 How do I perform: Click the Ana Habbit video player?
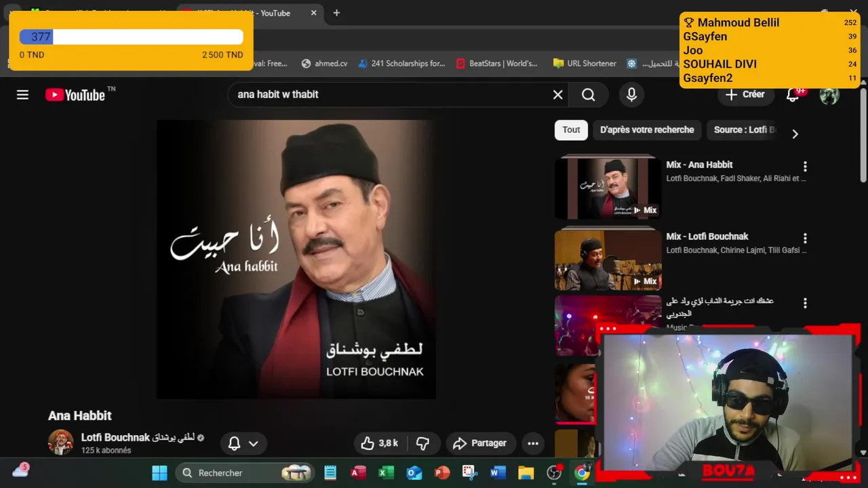coord(296,259)
